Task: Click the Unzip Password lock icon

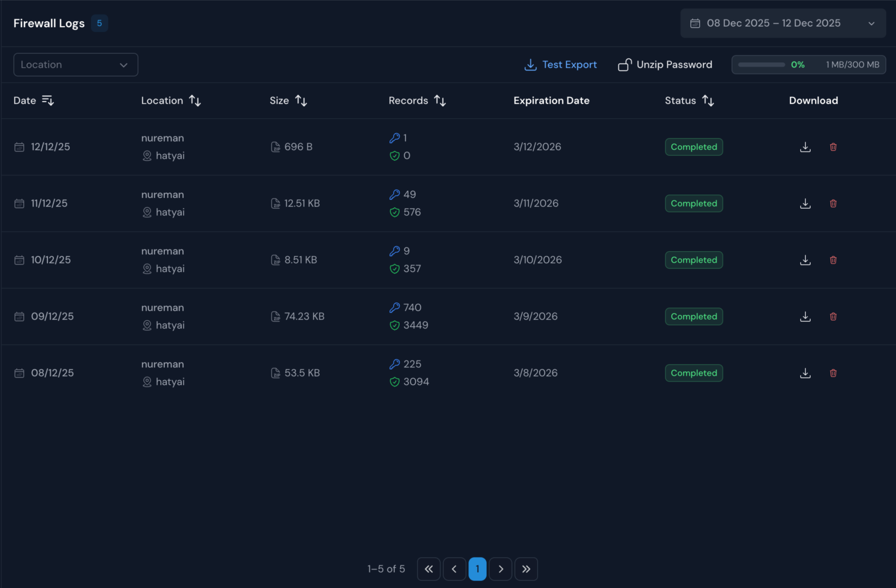Action: pos(625,65)
